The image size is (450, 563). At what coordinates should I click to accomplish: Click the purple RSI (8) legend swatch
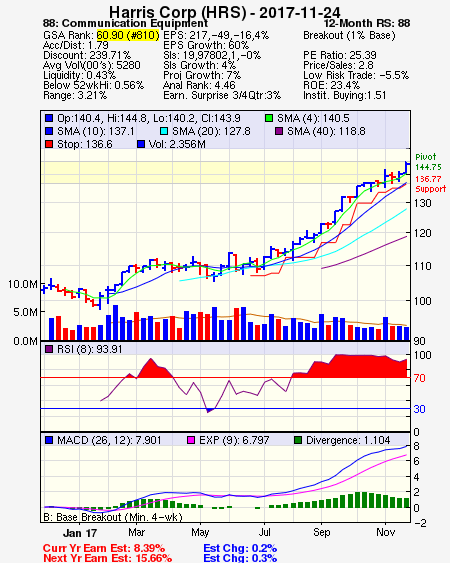click(x=49, y=349)
